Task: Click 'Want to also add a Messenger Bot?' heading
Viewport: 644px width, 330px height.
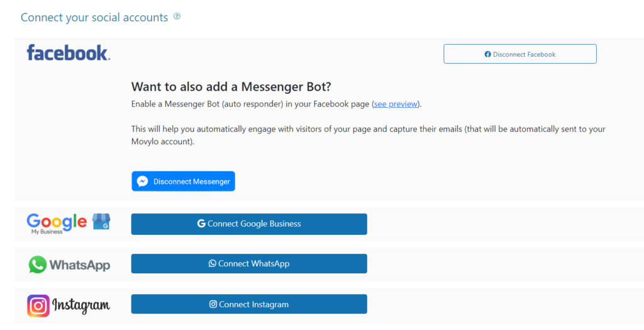Action: [x=231, y=87]
